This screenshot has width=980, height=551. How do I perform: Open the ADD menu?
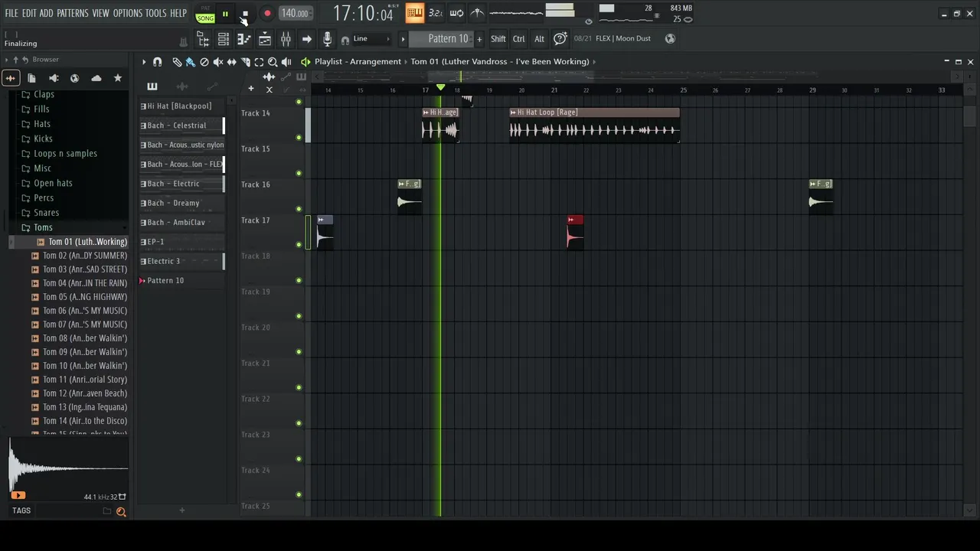click(x=47, y=14)
